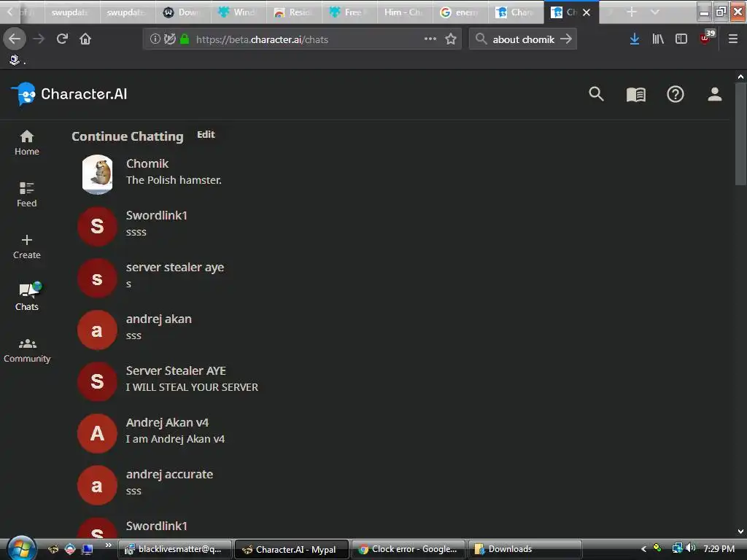Expand quick launch overflow chevron
This screenshot has height=560, width=747.
coord(108,545)
